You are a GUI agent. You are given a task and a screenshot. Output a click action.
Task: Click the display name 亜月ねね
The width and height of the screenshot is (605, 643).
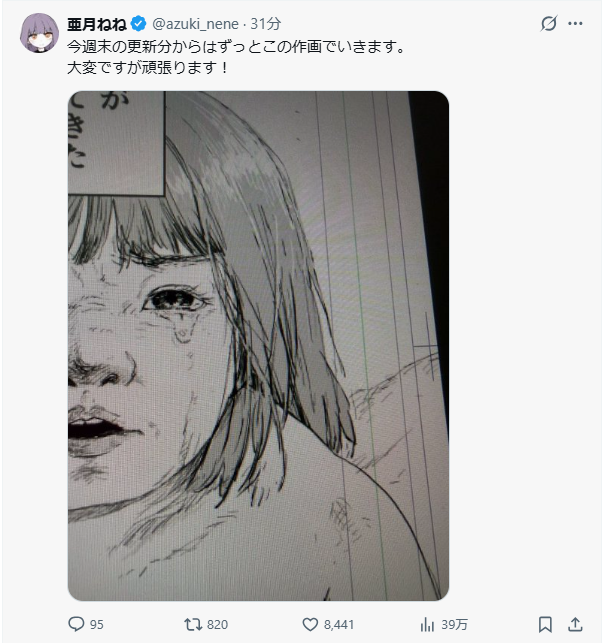(x=96, y=23)
